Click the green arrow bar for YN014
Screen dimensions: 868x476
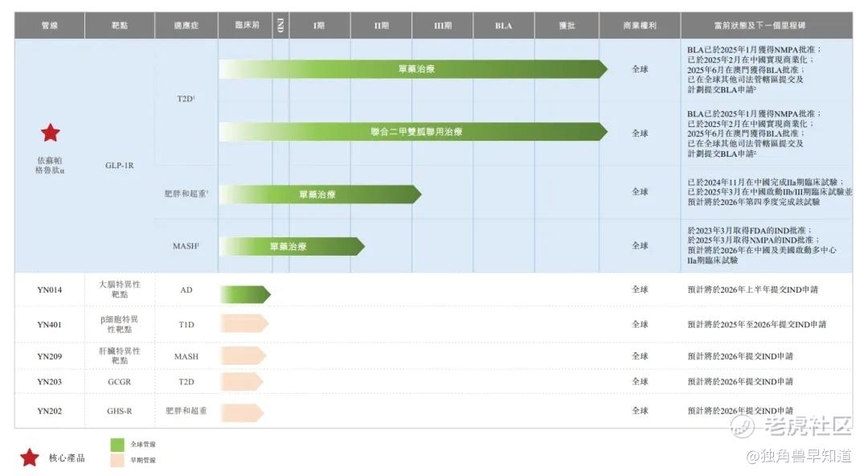pyautogui.click(x=245, y=294)
